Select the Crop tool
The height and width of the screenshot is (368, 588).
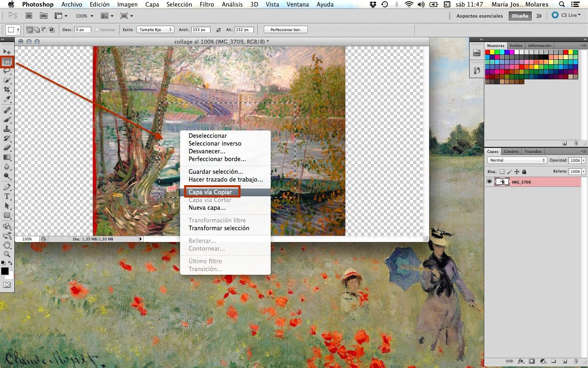coord(7,90)
